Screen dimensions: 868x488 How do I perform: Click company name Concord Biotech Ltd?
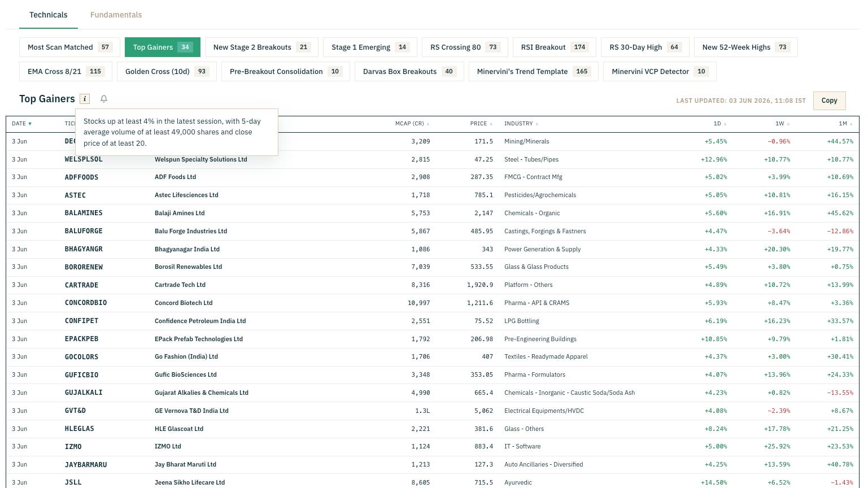point(184,303)
